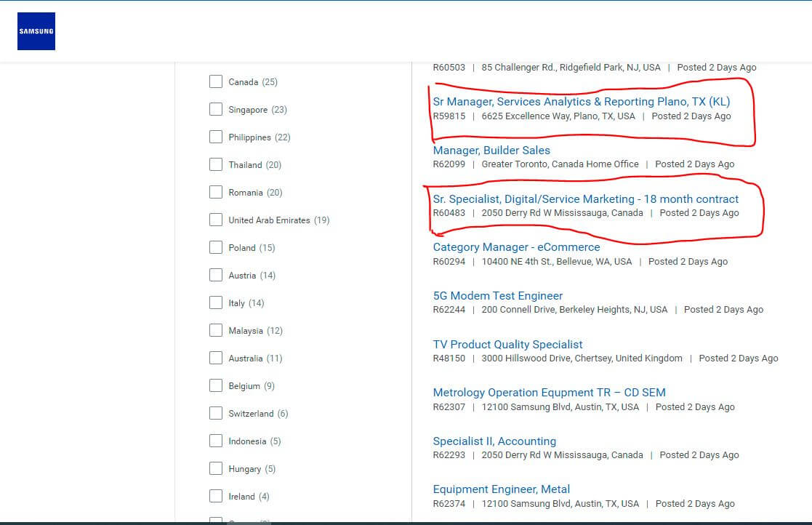812x525 pixels.
Task: Check the Ireland filter box
Action: [216, 496]
